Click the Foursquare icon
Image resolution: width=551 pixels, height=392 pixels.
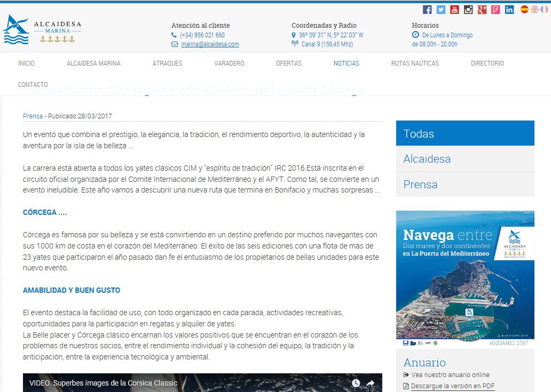coord(496,10)
